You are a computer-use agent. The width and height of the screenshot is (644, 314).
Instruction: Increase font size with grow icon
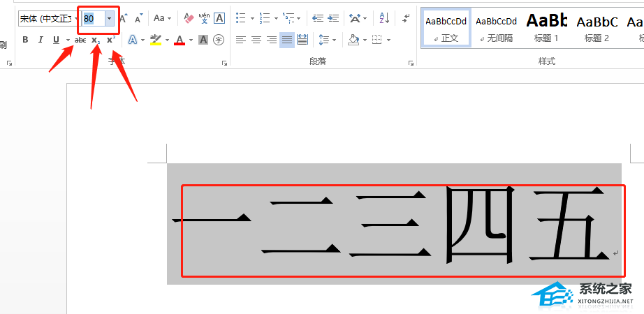coord(124,18)
